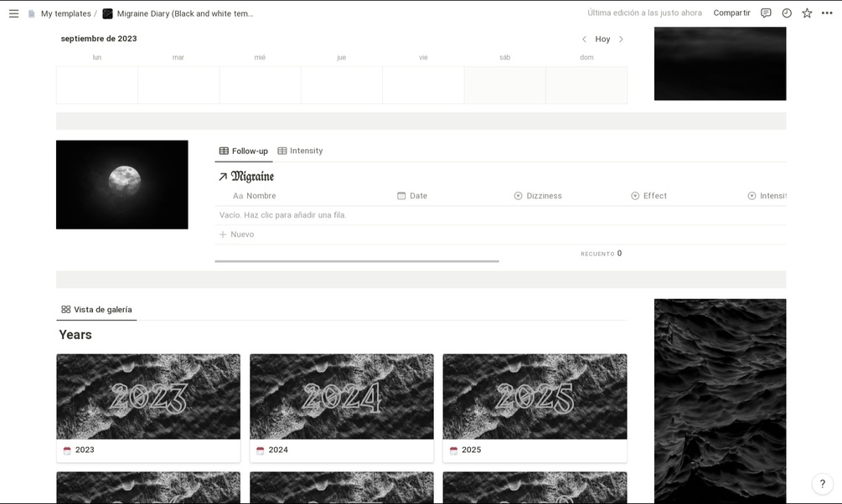Select the Follow-up table tab
The image size is (842, 504).
[243, 151]
